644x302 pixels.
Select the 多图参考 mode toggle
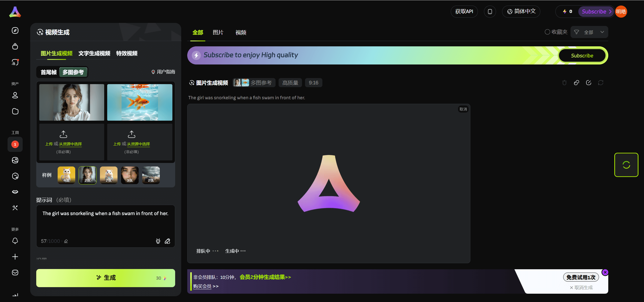pos(73,72)
